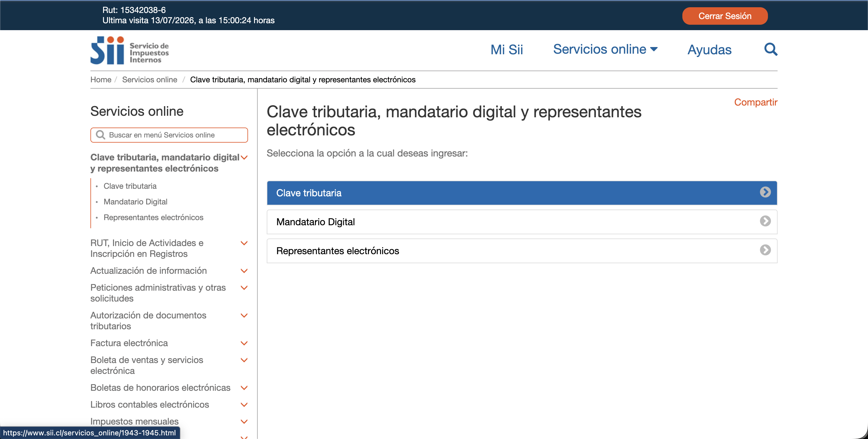The image size is (868, 439).
Task: Open Servicios online dropdown menu
Action: click(x=605, y=49)
